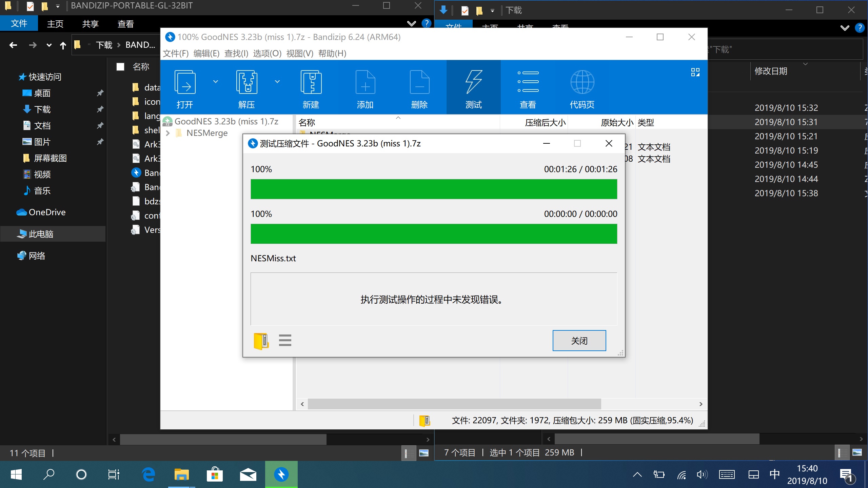Click the Delete (删除) toolbar icon
This screenshot has width=868, height=488.
(419, 82)
